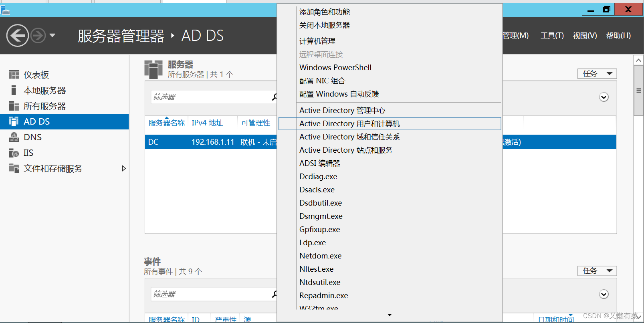This screenshot has width=644, height=323.
Task: Click the 本地服务器 sidebar icon
Action: tap(14, 90)
